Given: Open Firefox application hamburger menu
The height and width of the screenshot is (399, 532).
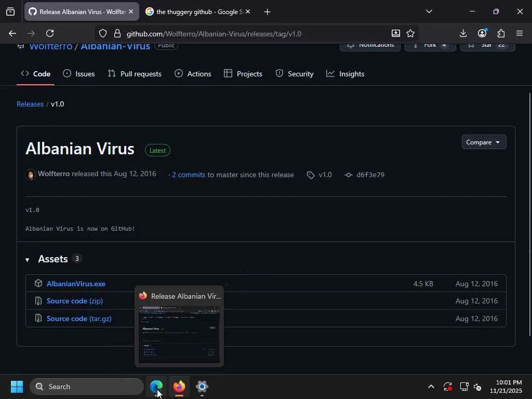Looking at the screenshot, I should (x=520, y=33).
